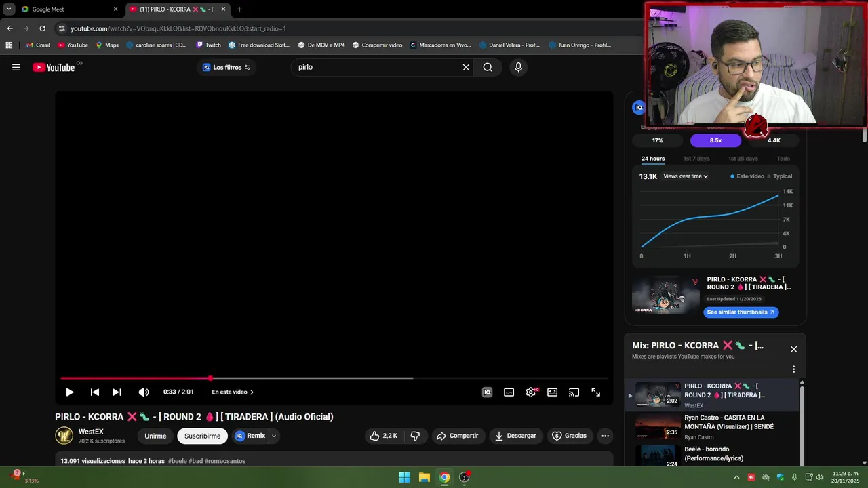Send Gracias super thanks
The width and height of the screenshot is (868, 488).
coord(569,436)
